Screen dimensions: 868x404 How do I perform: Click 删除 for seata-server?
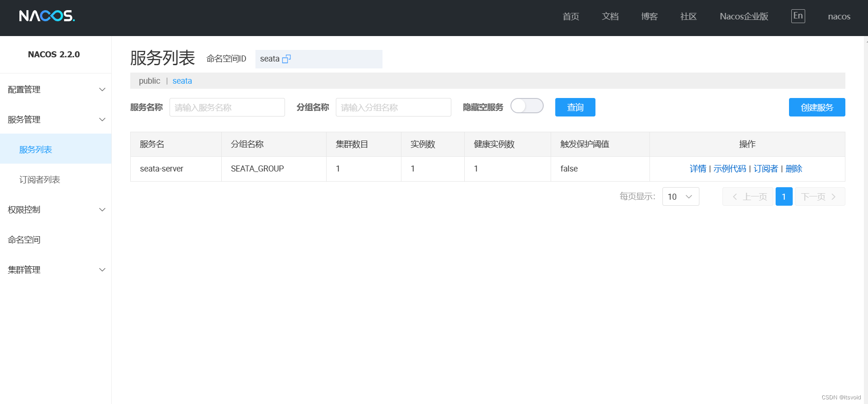794,169
